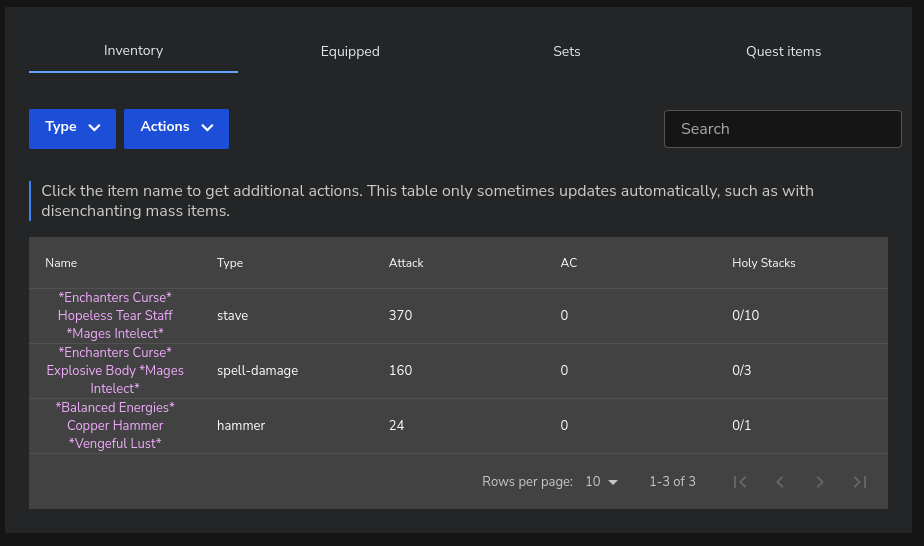This screenshot has width=924, height=546.
Task: Click the AC column header
Action: (x=569, y=263)
